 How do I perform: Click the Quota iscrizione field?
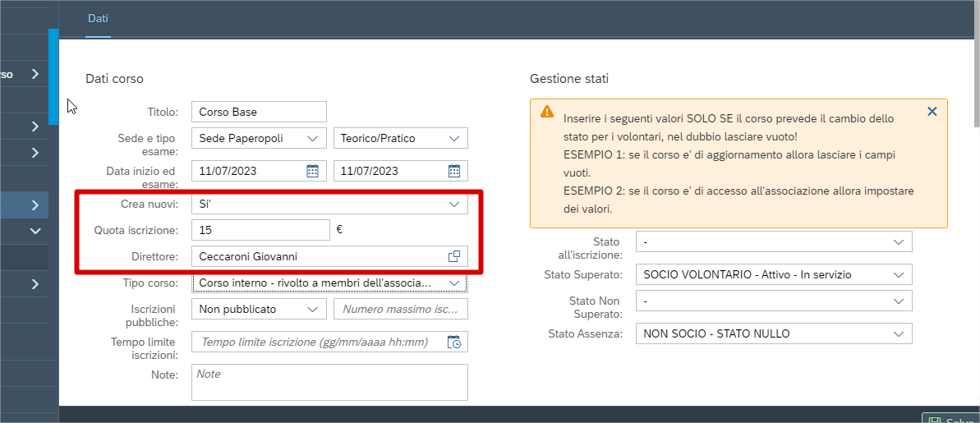(260, 230)
